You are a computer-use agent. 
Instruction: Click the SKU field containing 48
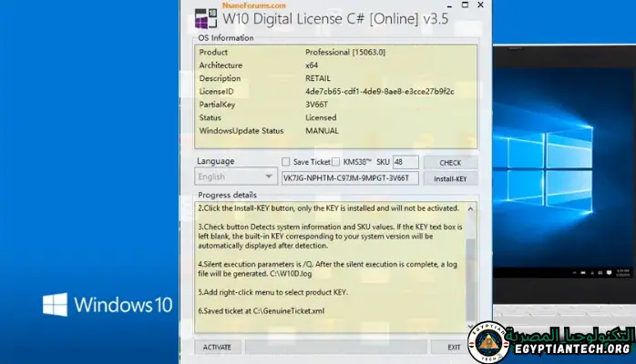(405, 162)
